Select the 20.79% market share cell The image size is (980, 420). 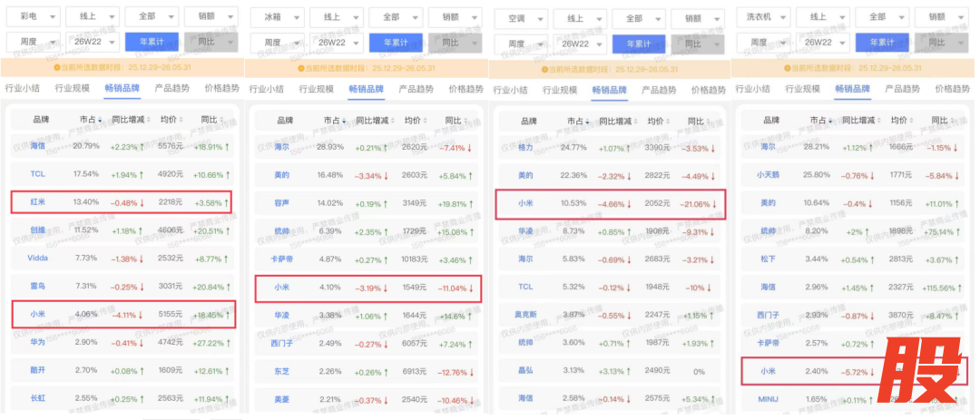(x=86, y=146)
